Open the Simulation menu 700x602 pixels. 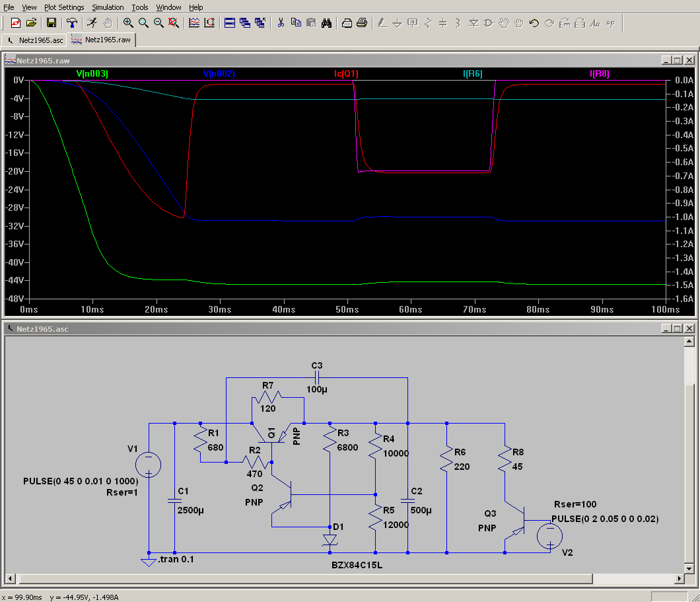click(108, 7)
